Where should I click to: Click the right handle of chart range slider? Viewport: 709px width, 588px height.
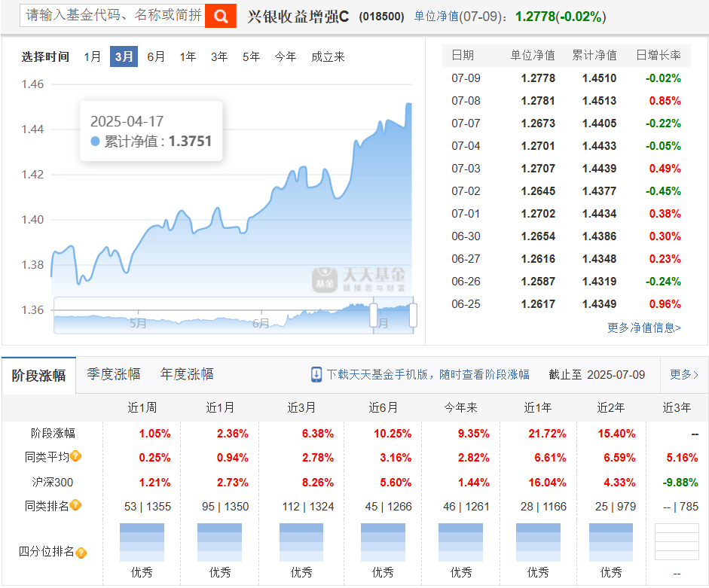click(413, 315)
